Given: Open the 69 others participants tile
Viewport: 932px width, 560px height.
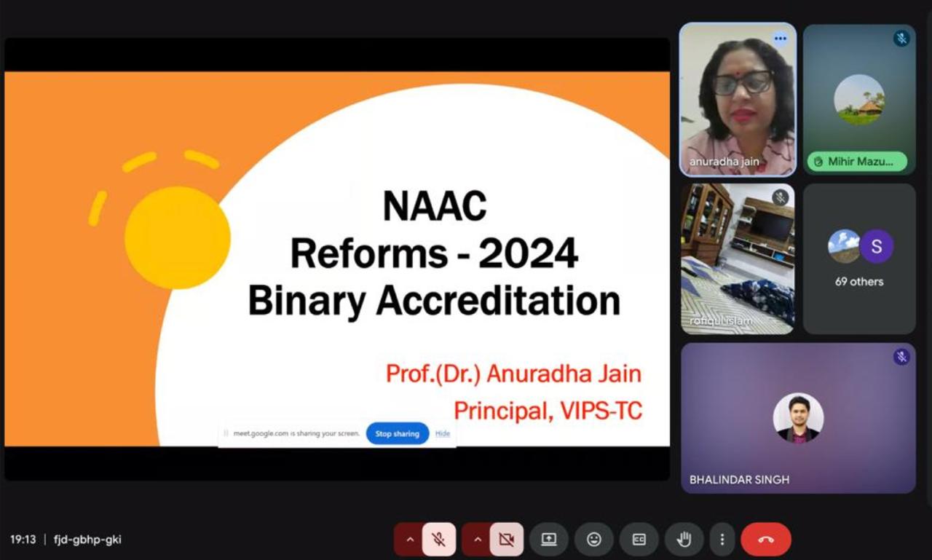Looking at the screenshot, I should tap(859, 259).
